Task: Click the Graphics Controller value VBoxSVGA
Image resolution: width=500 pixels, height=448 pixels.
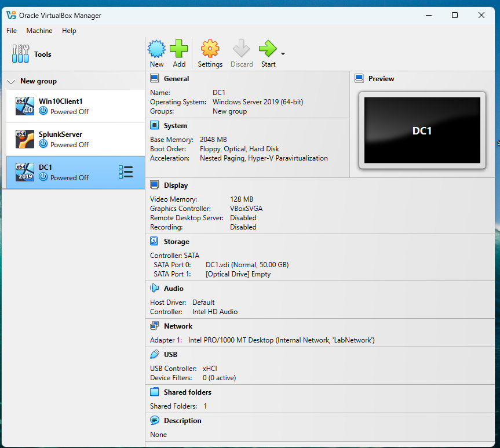Action: 246,209
